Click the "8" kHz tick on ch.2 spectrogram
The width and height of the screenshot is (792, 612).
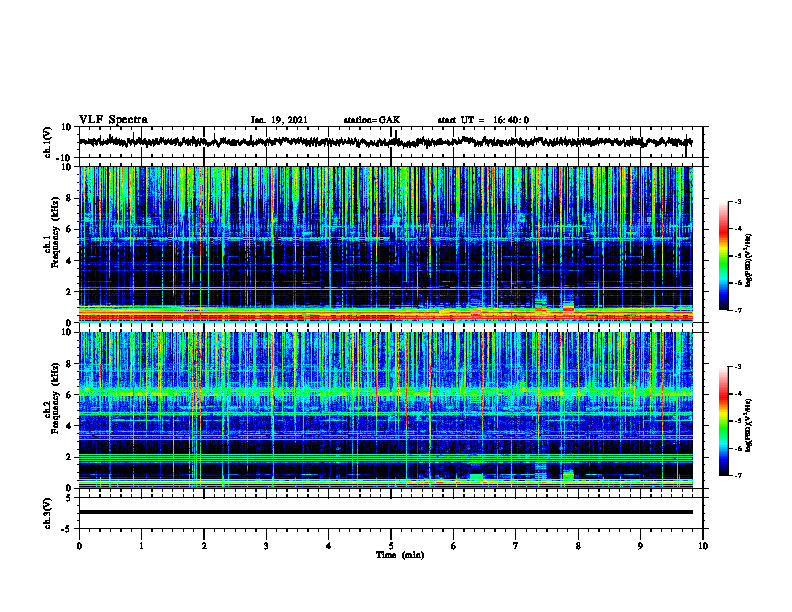[70, 364]
